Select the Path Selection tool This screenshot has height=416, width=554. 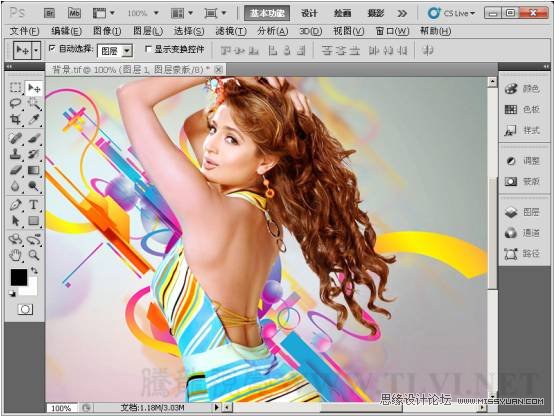pyautogui.click(x=15, y=221)
